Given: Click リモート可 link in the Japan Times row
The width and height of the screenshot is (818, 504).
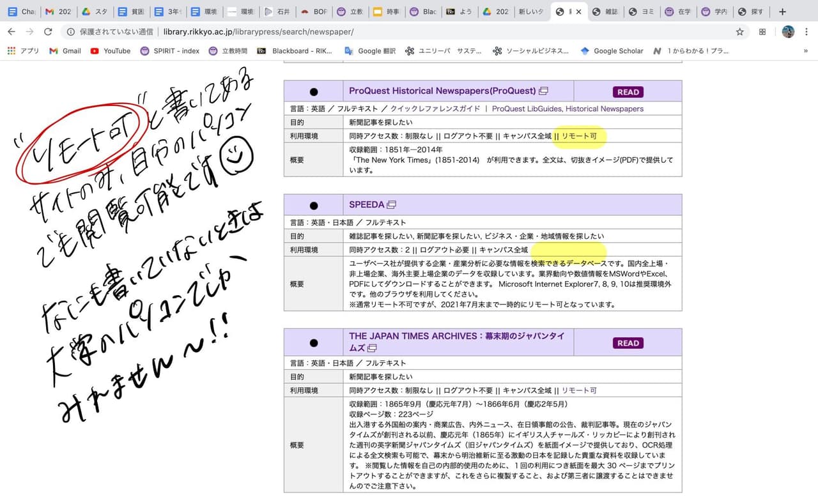Looking at the screenshot, I should click(x=579, y=390).
